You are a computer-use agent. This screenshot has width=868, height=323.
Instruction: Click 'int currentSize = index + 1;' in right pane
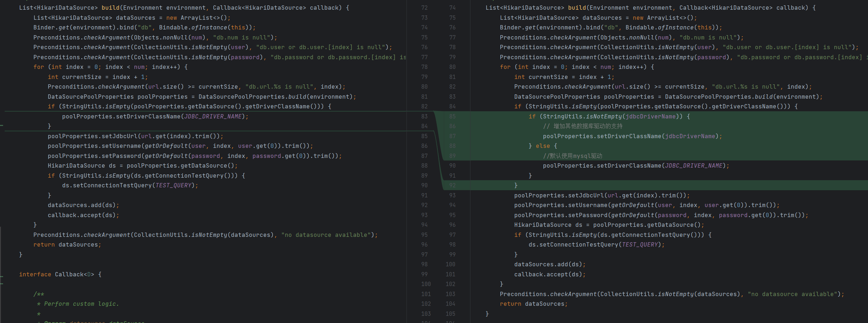click(564, 77)
